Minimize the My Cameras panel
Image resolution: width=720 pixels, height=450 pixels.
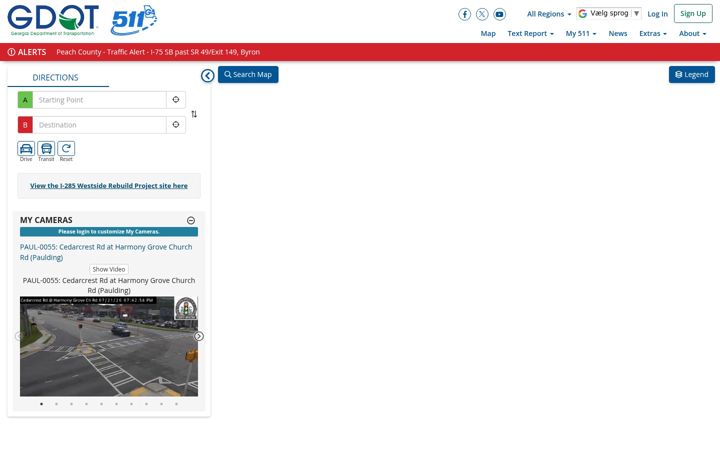click(191, 220)
